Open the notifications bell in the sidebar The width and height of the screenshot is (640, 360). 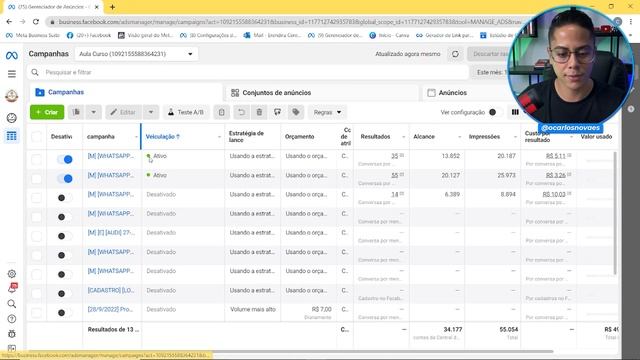tap(12, 288)
